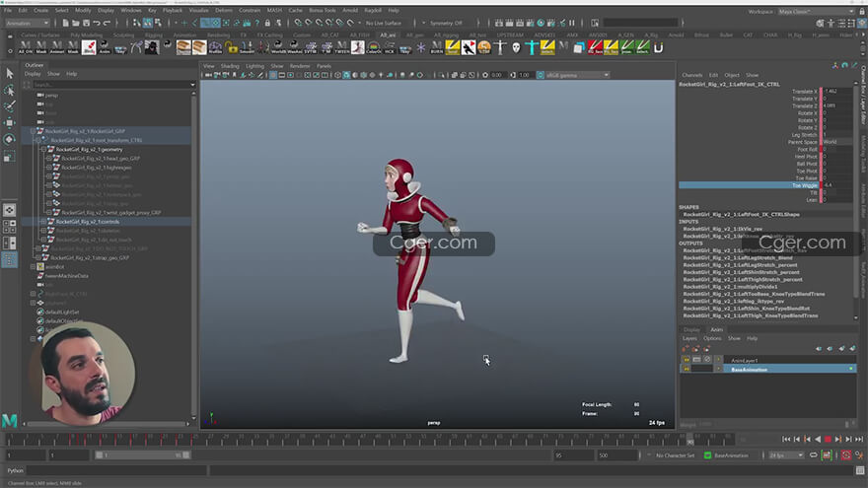The height and width of the screenshot is (488, 868).
Task: Open the Layers menu in layer editor
Action: point(689,338)
